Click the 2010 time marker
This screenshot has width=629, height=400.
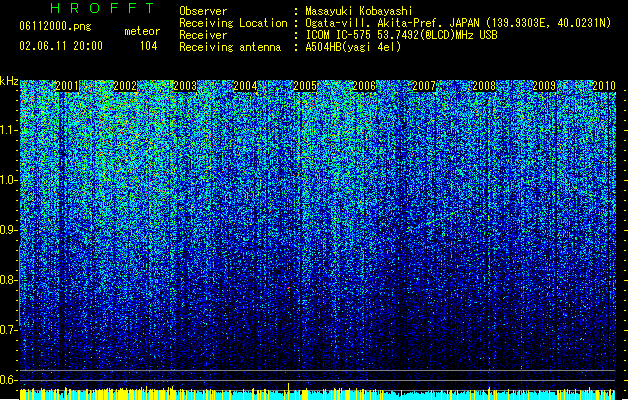click(x=604, y=86)
